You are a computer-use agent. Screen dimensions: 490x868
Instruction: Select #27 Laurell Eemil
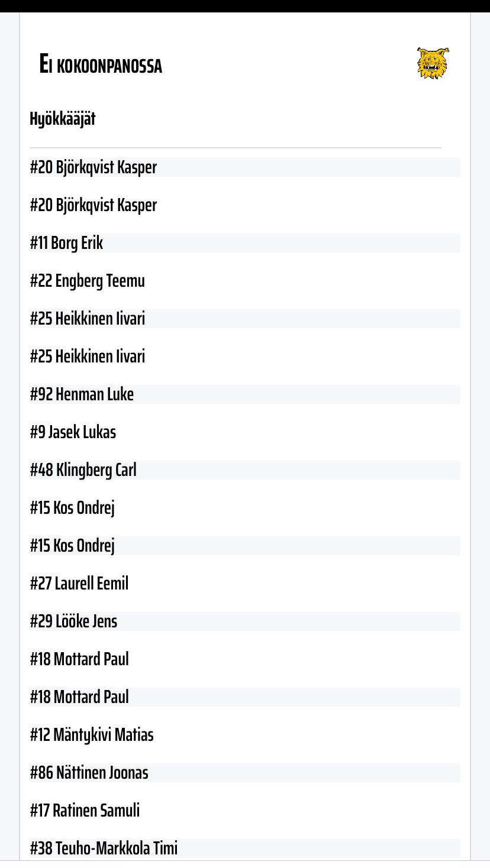click(79, 584)
